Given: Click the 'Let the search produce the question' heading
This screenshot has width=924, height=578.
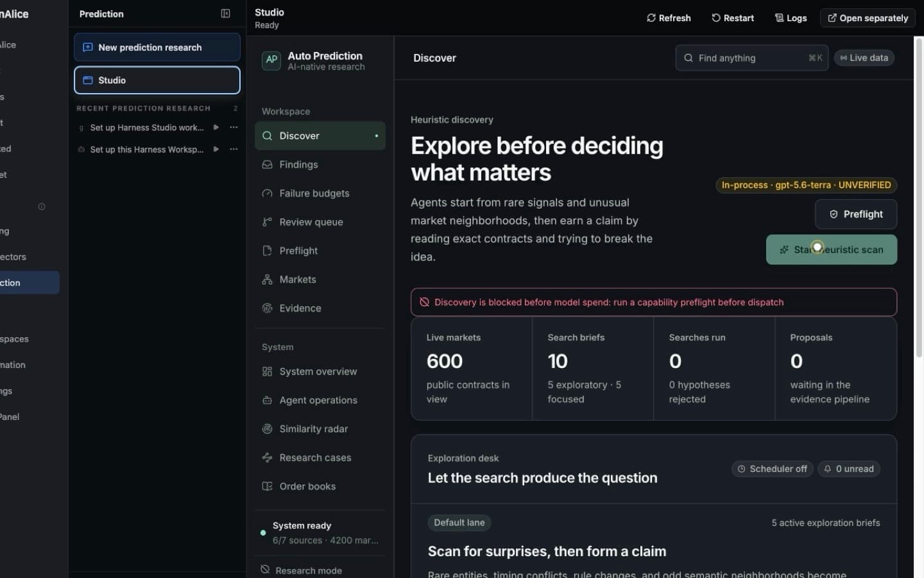Looking at the screenshot, I should [543, 478].
